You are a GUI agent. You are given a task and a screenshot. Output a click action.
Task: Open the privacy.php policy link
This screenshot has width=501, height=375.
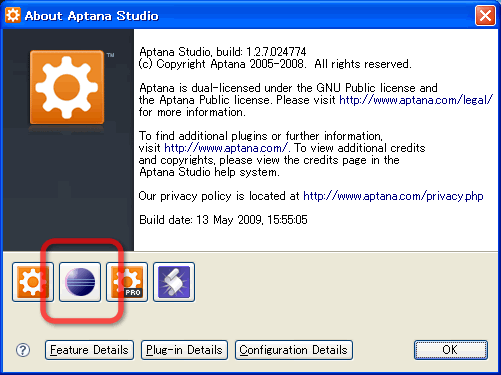tap(393, 196)
